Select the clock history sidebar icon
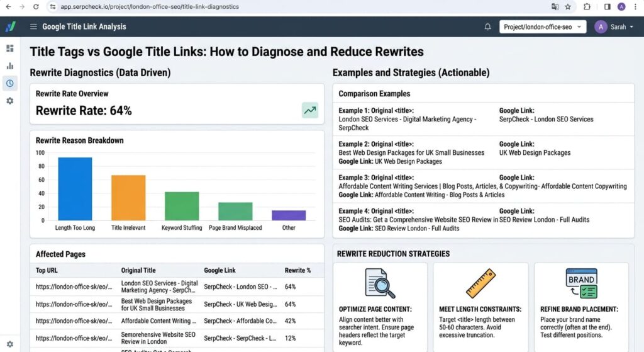 coord(10,84)
